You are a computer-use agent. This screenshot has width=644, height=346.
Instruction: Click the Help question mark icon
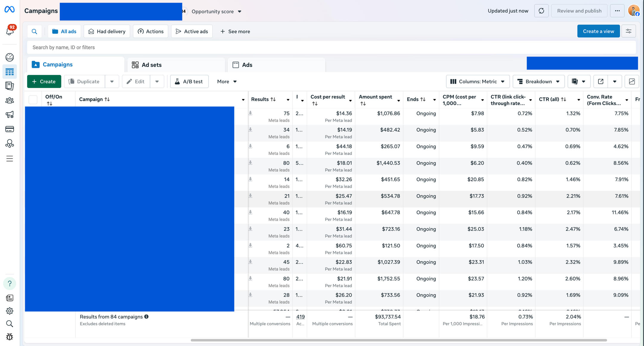tap(10, 283)
